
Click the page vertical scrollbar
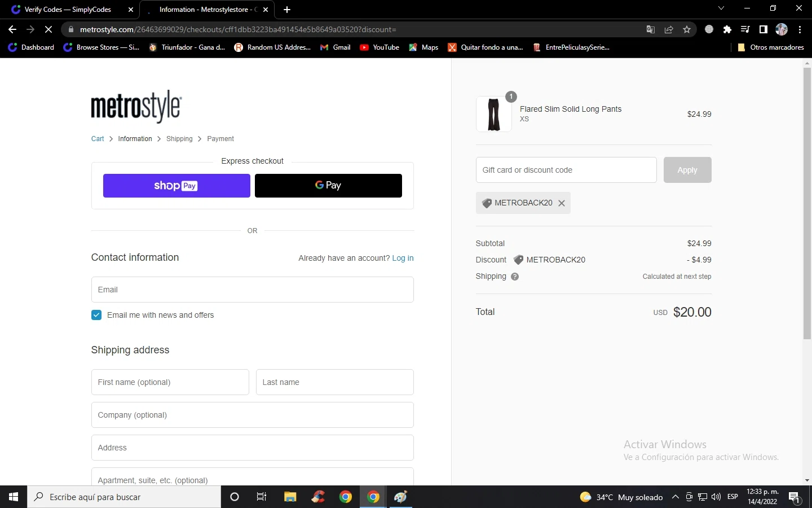[x=807, y=203]
